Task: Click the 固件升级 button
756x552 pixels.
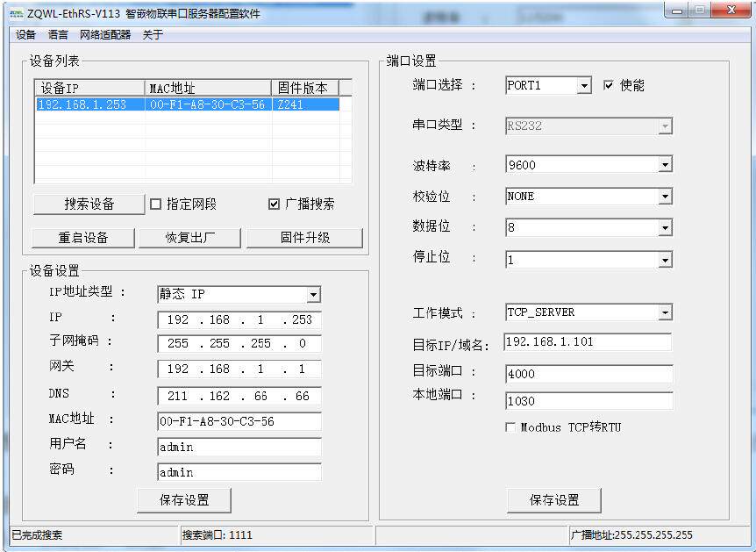Action: 304,238
